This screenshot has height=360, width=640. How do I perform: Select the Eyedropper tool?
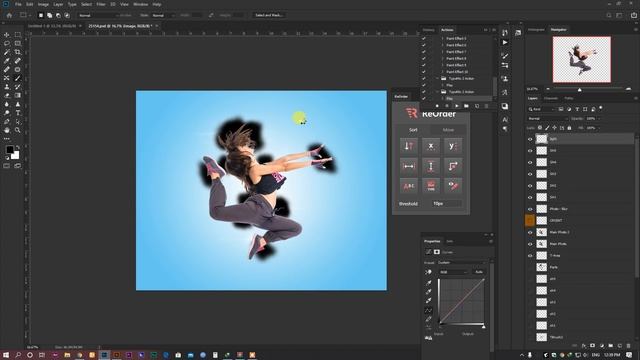[7, 60]
